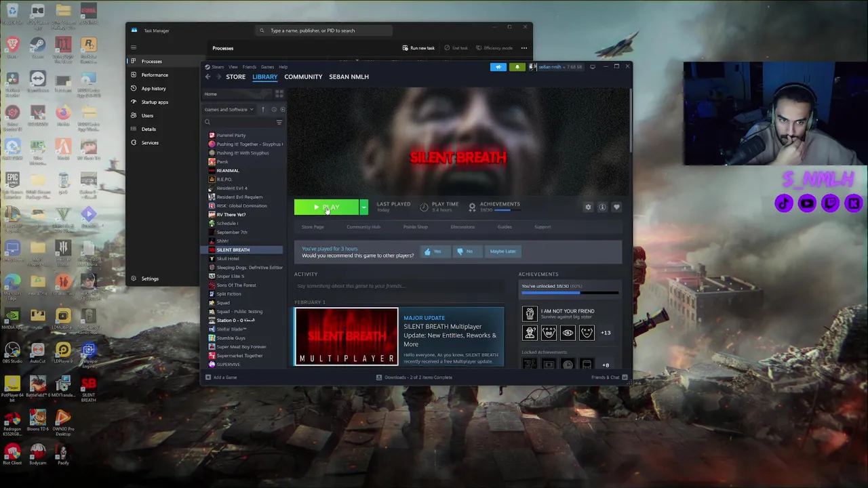Click Add a Game in Steam
Viewport: 868px width, 488px height.
221,378
